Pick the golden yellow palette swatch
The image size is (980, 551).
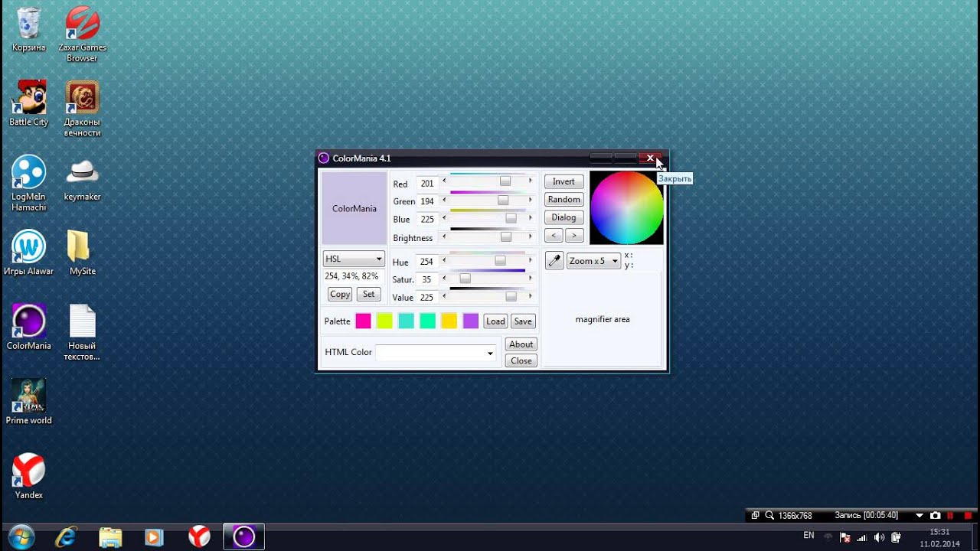[x=449, y=321]
